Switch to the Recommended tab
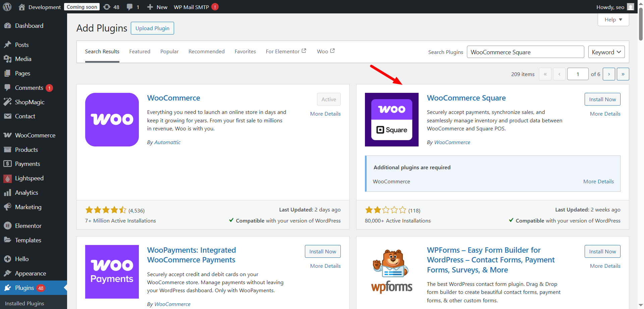 (x=207, y=52)
